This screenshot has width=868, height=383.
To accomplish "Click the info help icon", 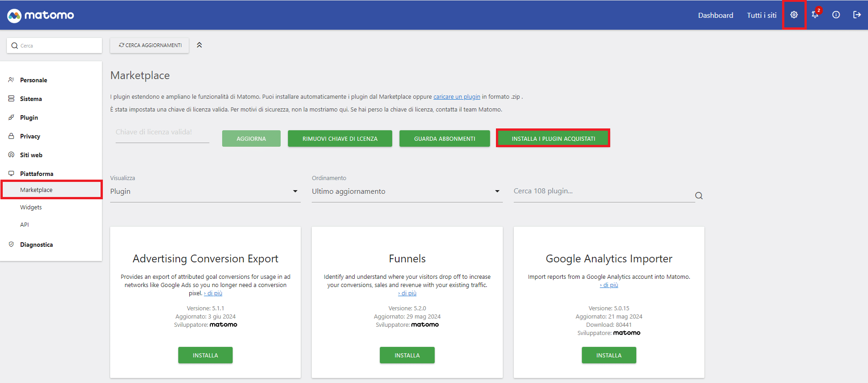I will 836,15.
